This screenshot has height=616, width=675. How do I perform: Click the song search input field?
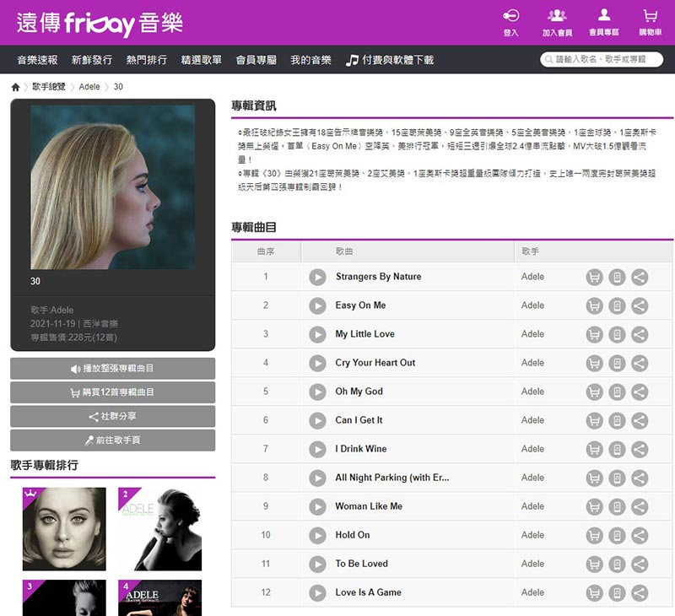[x=602, y=59]
